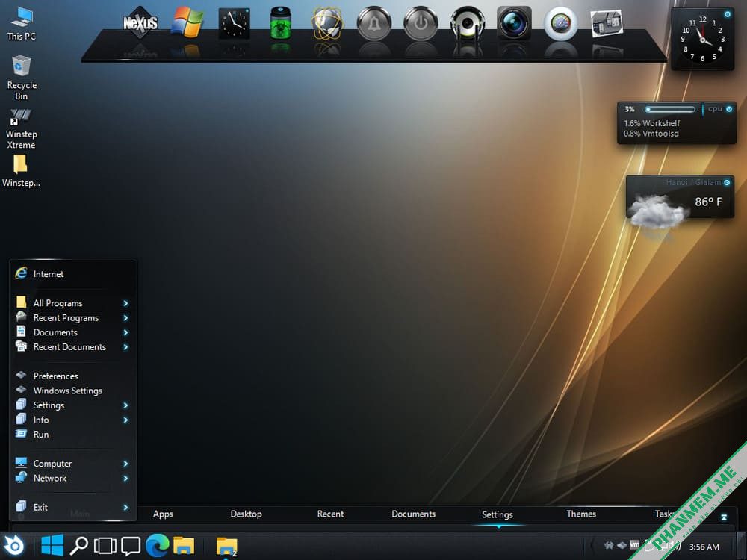Image resolution: width=747 pixels, height=560 pixels.
Task: Show hidden tray icons on the taskbar
Action: 592,546
